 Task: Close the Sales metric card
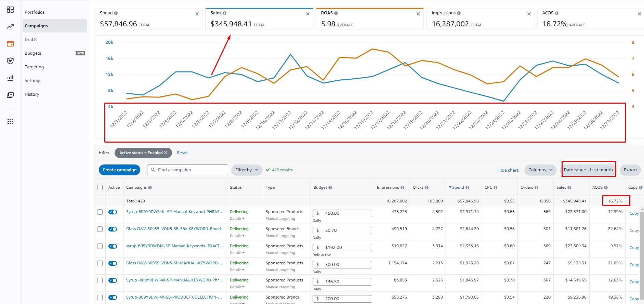(308, 14)
